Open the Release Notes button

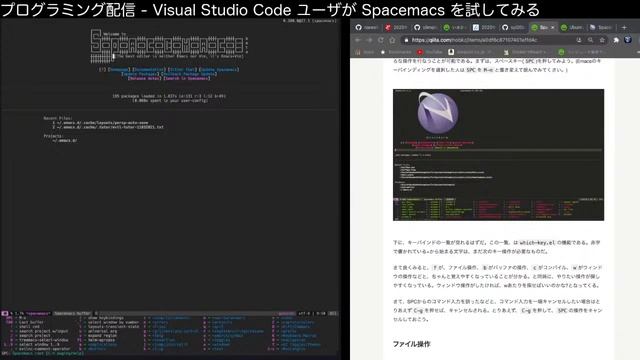coord(144,78)
